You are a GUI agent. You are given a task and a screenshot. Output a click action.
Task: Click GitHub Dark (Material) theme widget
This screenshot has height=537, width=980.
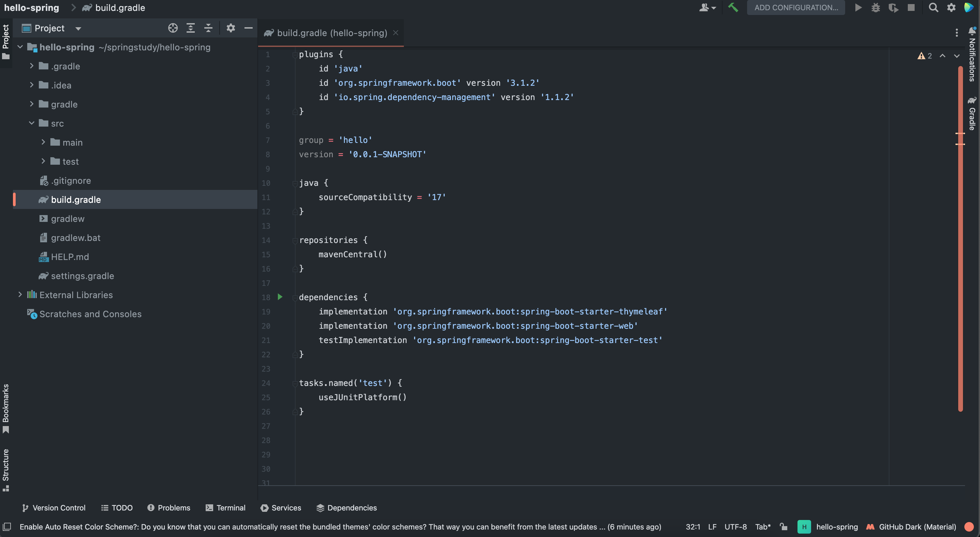(x=911, y=527)
